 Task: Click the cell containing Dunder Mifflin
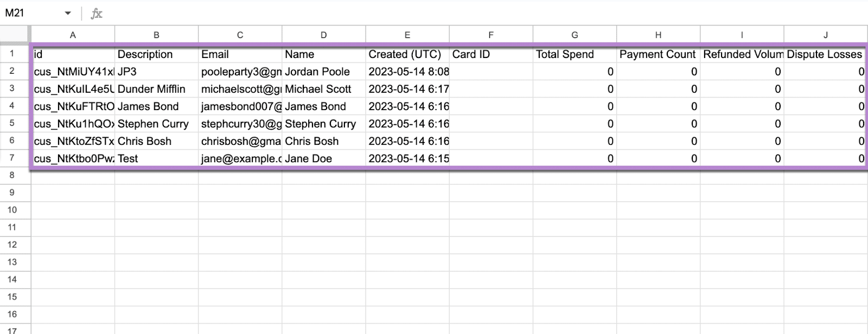coord(156,89)
